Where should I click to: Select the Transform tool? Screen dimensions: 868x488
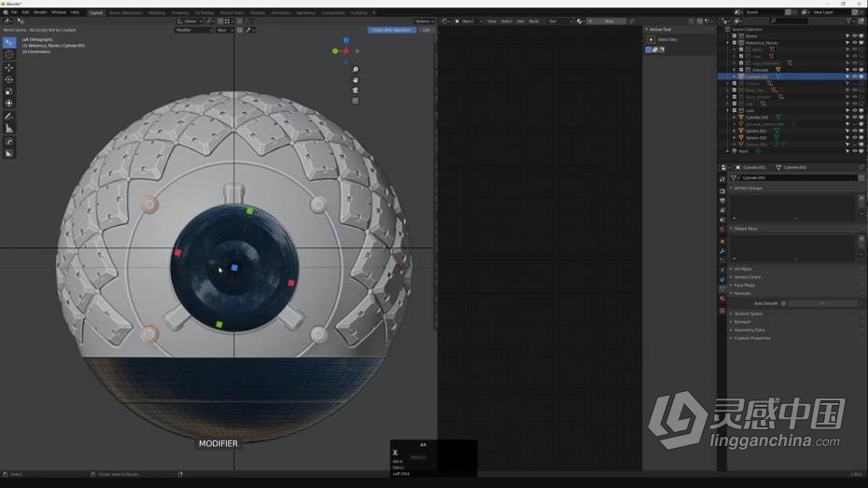tap(9, 104)
